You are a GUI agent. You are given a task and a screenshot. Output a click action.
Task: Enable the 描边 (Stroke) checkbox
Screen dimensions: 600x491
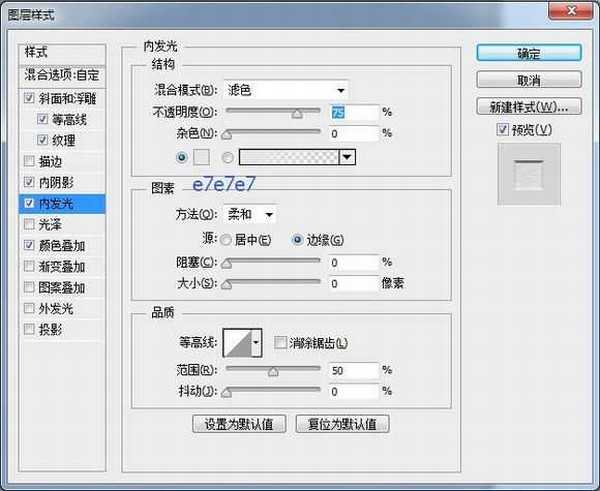coord(28,160)
